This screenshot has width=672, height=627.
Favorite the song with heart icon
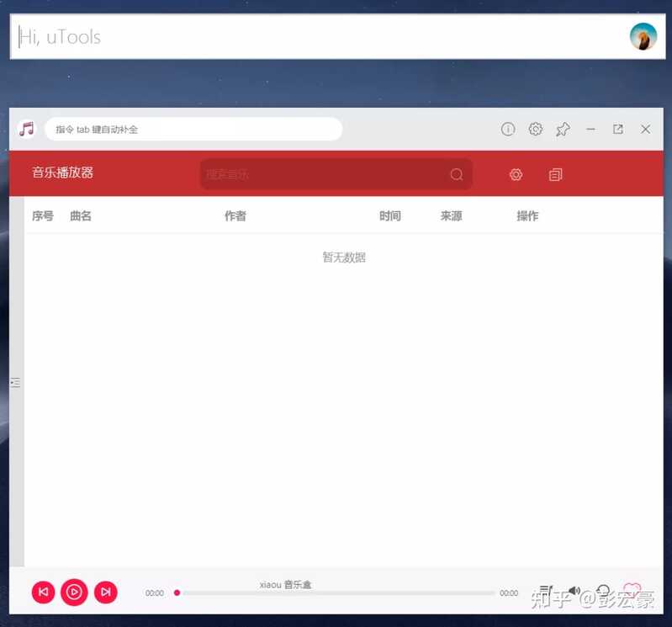point(632,590)
